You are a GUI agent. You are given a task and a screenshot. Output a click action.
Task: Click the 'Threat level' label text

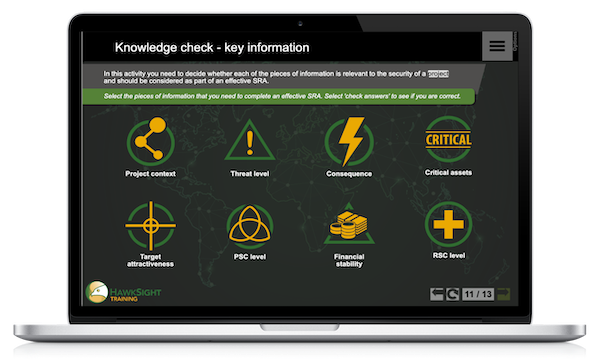[x=250, y=174]
